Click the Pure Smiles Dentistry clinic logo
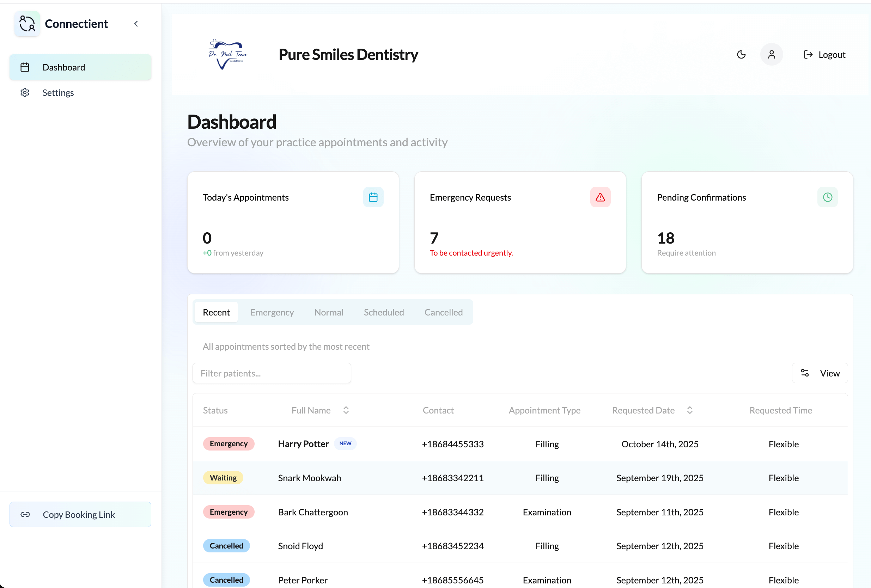Screen dimensions: 871x588 [x=227, y=55]
